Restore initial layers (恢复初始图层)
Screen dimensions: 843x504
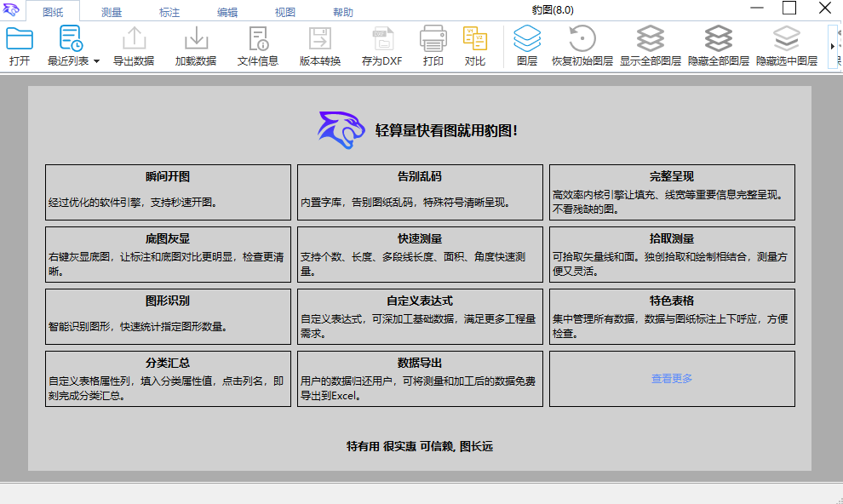(x=582, y=39)
